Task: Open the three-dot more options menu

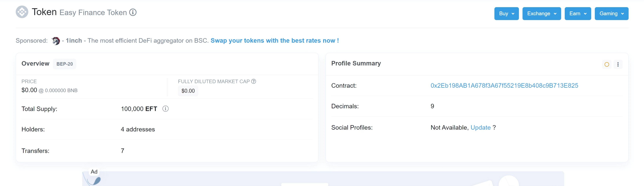Action: click(618, 65)
